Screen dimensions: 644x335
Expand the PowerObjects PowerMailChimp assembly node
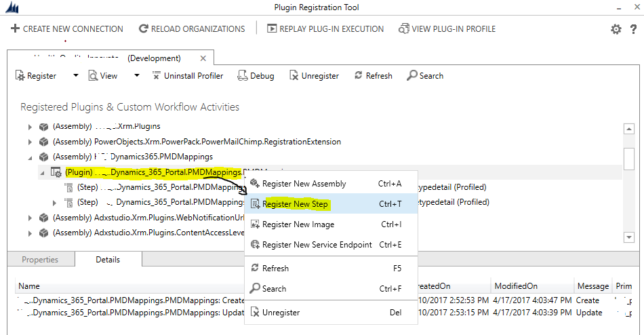pyautogui.click(x=29, y=142)
